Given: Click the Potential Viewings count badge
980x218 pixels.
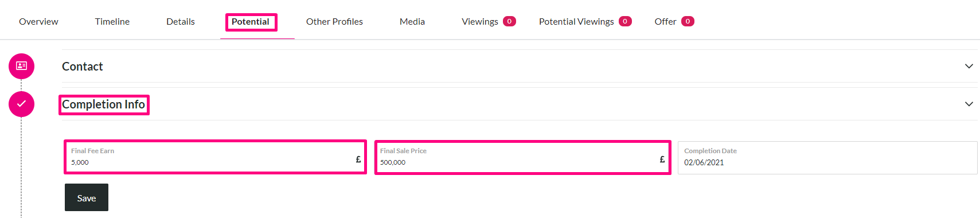Looking at the screenshot, I should pyautogui.click(x=625, y=21).
